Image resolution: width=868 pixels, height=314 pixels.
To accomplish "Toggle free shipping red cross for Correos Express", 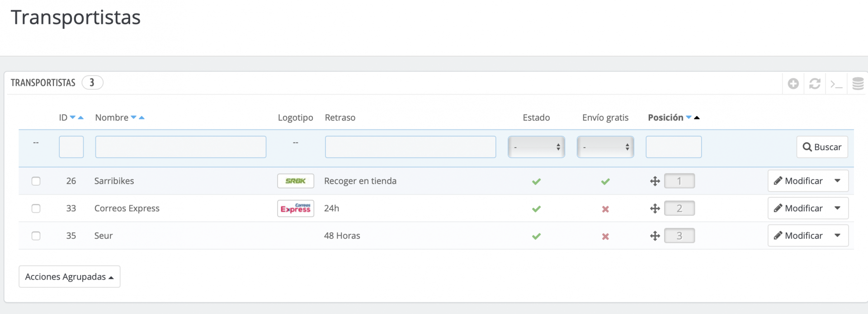I will click(x=605, y=209).
